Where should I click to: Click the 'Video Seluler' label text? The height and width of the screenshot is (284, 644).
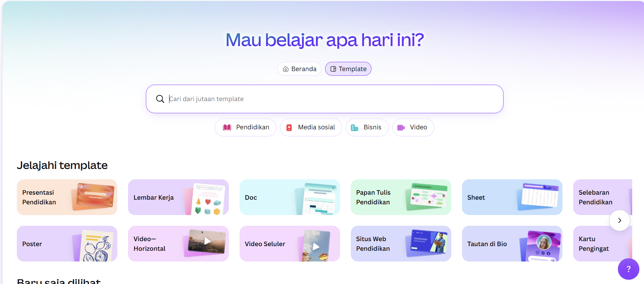[x=265, y=244]
